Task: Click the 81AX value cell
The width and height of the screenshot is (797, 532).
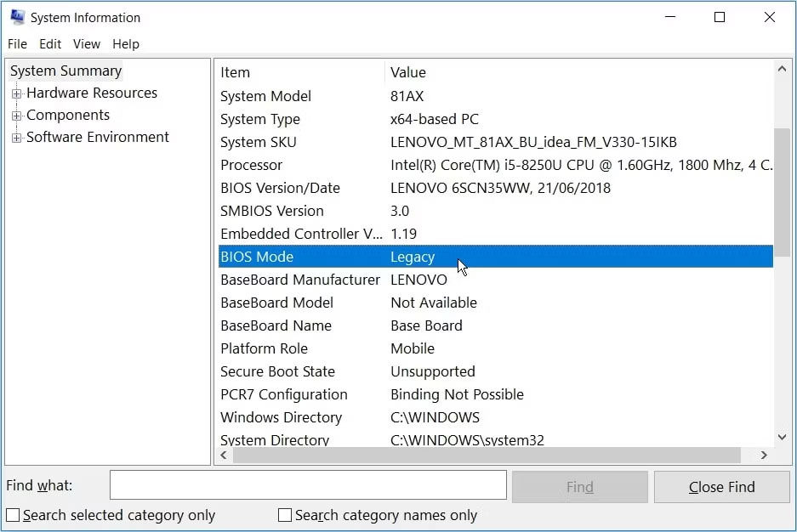Action: [407, 96]
